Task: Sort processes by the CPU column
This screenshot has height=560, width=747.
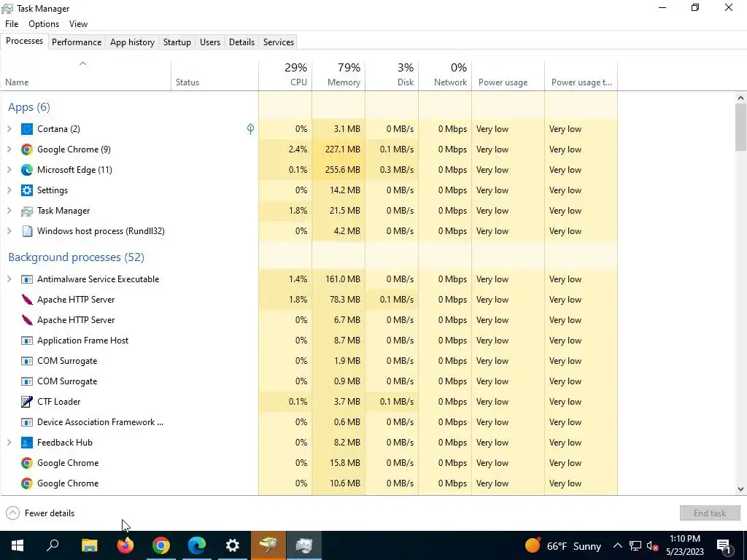Action: click(285, 75)
